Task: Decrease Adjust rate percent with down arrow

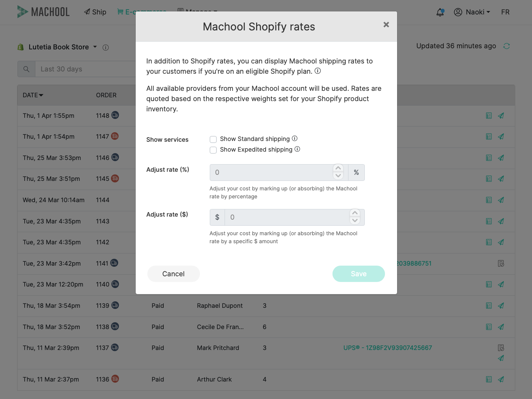Action: pyautogui.click(x=338, y=176)
